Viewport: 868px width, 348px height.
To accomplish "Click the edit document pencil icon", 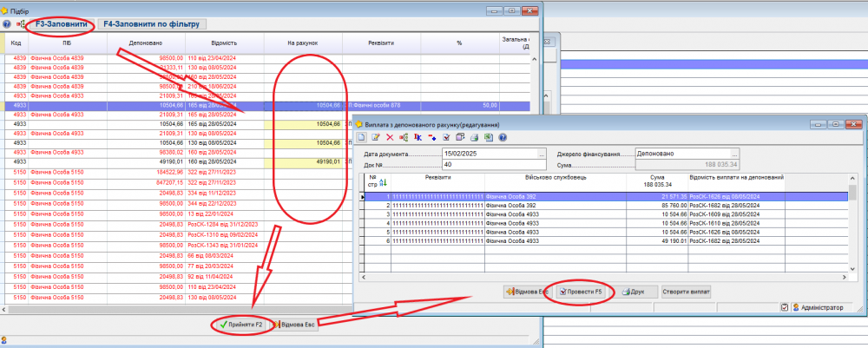I will tap(376, 137).
